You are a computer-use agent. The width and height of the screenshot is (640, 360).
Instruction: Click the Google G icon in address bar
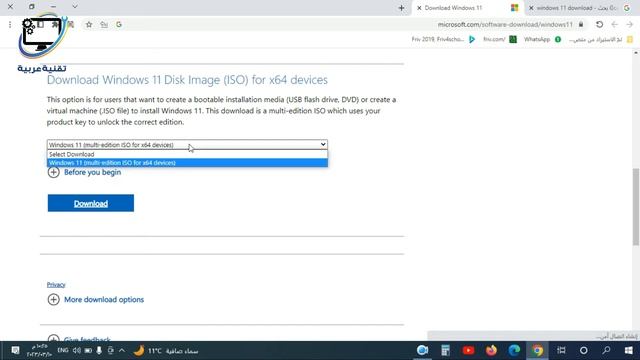(x=119, y=24)
